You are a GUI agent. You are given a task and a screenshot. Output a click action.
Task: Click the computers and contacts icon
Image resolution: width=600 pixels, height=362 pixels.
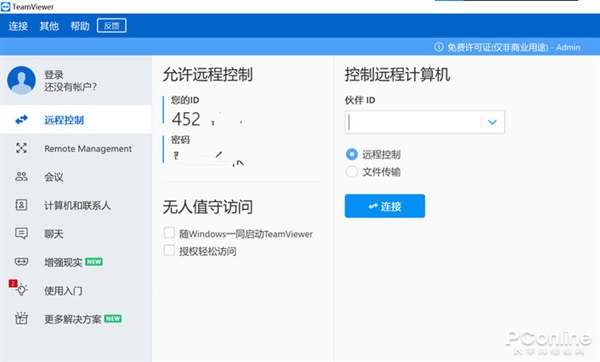coord(21,205)
